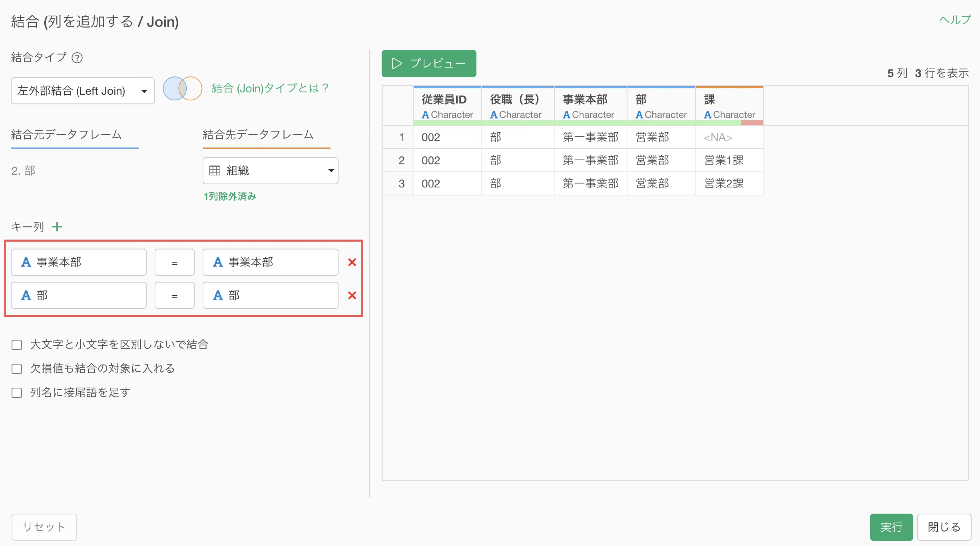Click the red NA indicator bar under 課

coord(752,123)
